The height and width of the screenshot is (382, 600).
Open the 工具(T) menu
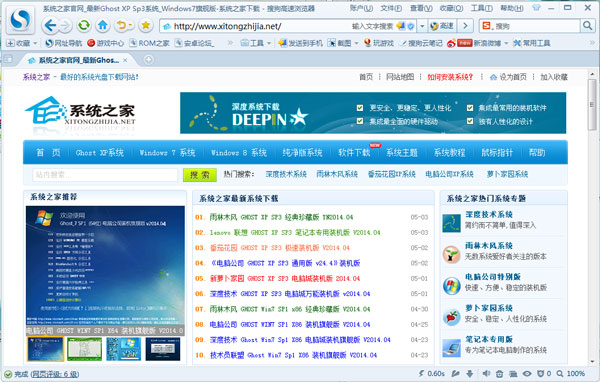(x=481, y=8)
